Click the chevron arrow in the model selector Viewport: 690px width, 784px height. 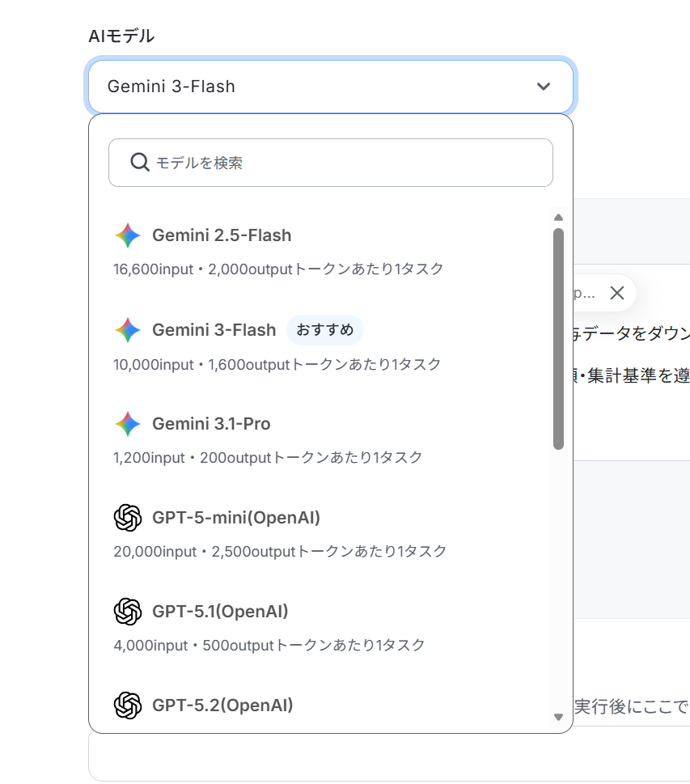[x=544, y=87]
